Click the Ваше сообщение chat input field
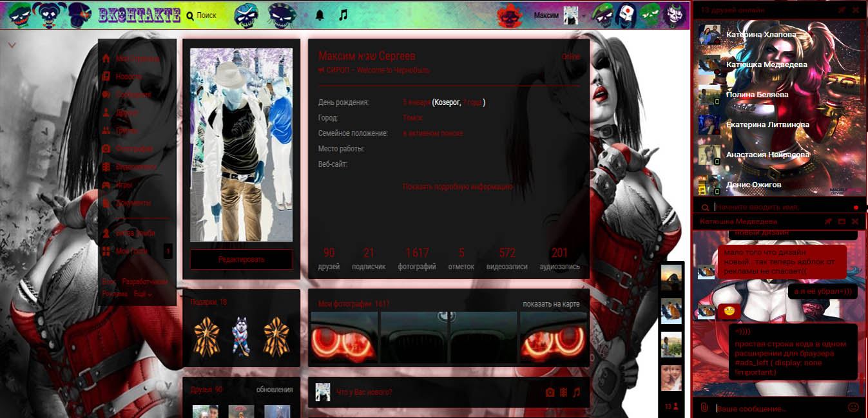Viewport: 868px width, 418px height. 778,408
